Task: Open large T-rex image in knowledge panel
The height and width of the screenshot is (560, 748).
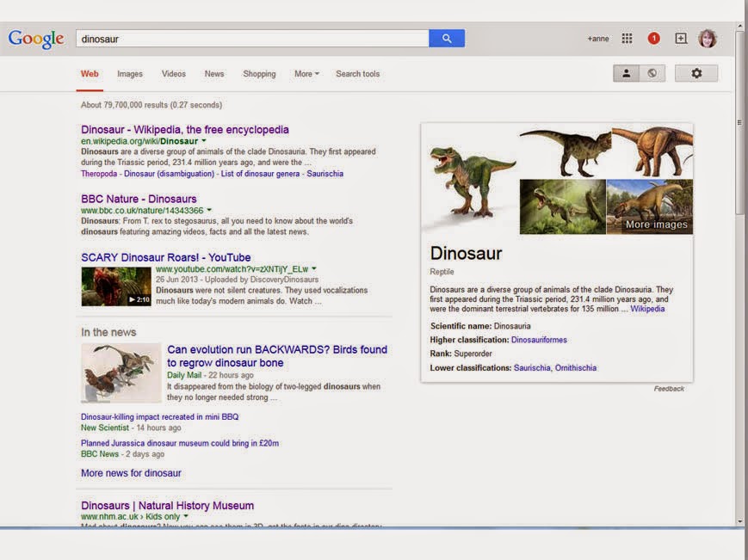Action: (470, 179)
